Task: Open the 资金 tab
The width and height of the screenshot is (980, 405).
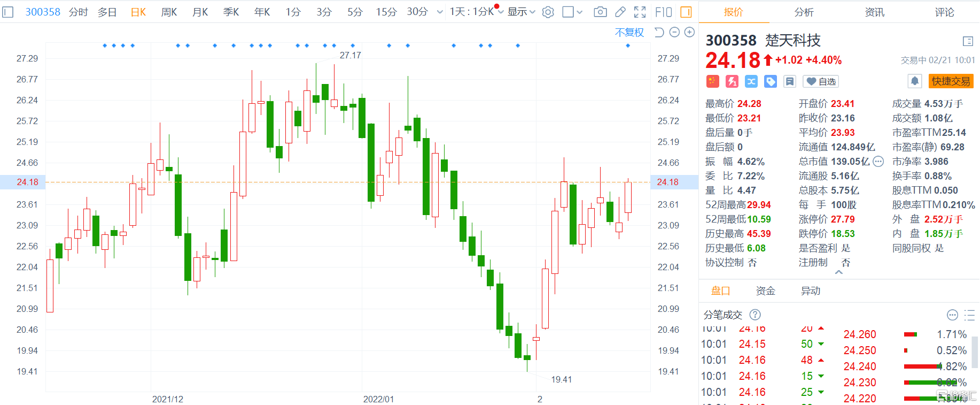Action: pyautogui.click(x=765, y=291)
